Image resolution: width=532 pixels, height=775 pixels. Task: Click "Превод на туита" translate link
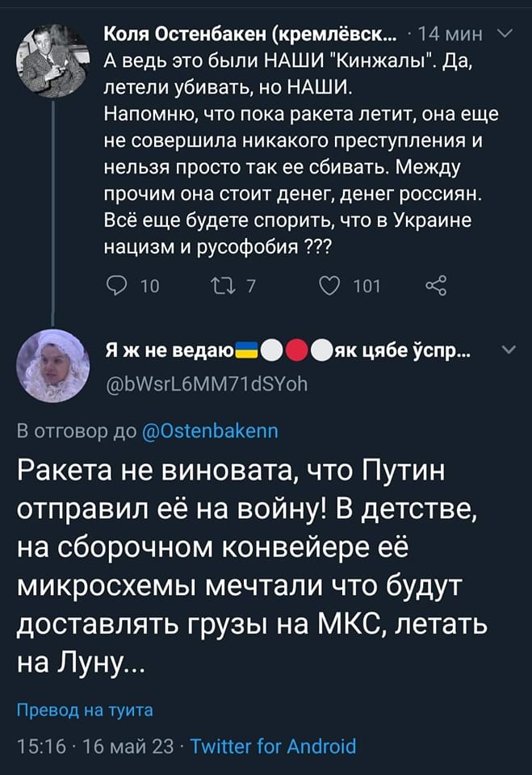(x=86, y=710)
